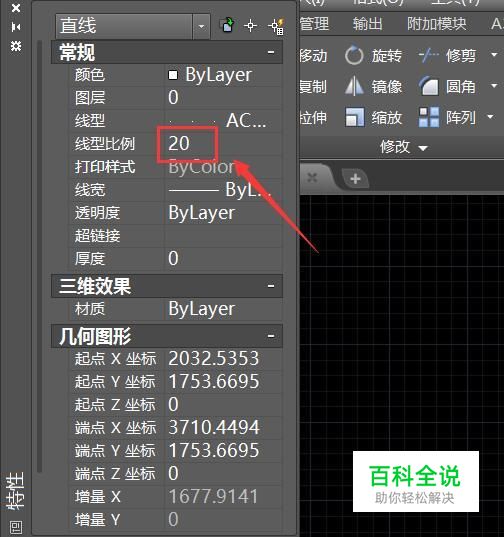Click 起点 Y 坐标 value 1753.6695

[x=223, y=382]
